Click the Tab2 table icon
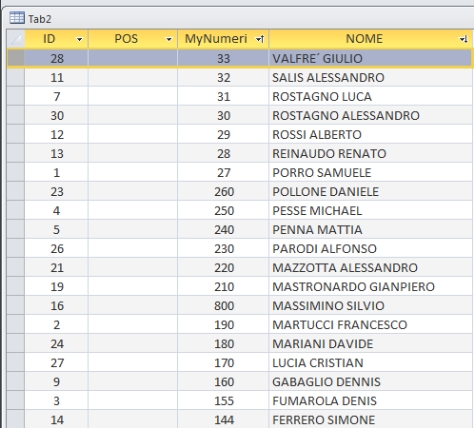 click(x=17, y=18)
